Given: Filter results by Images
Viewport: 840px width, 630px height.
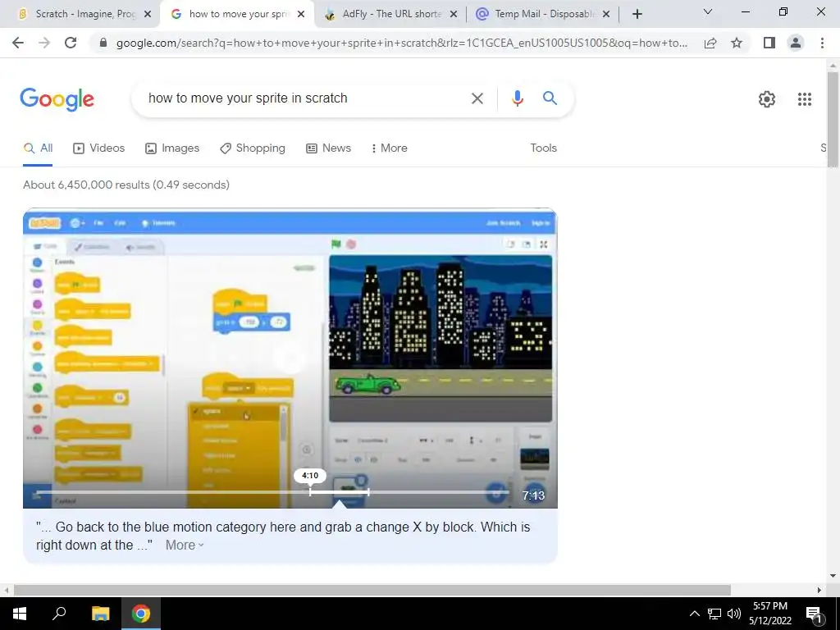Looking at the screenshot, I should point(172,148).
